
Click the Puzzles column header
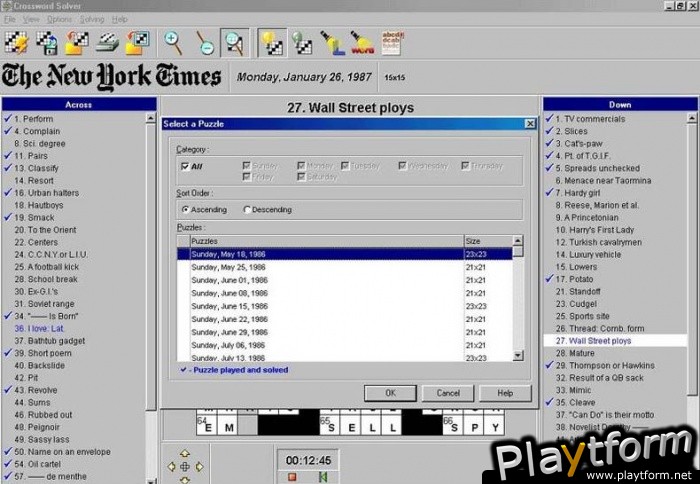tap(327, 241)
